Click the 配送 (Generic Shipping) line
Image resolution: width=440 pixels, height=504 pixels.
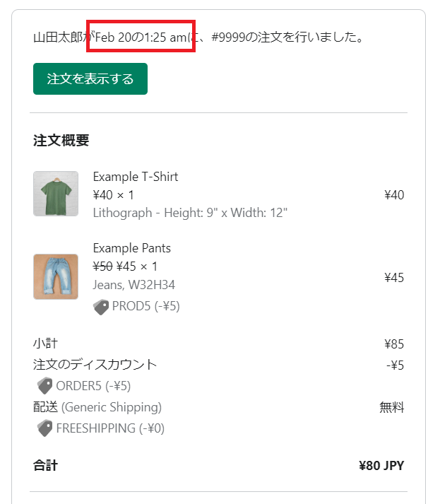click(97, 407)
